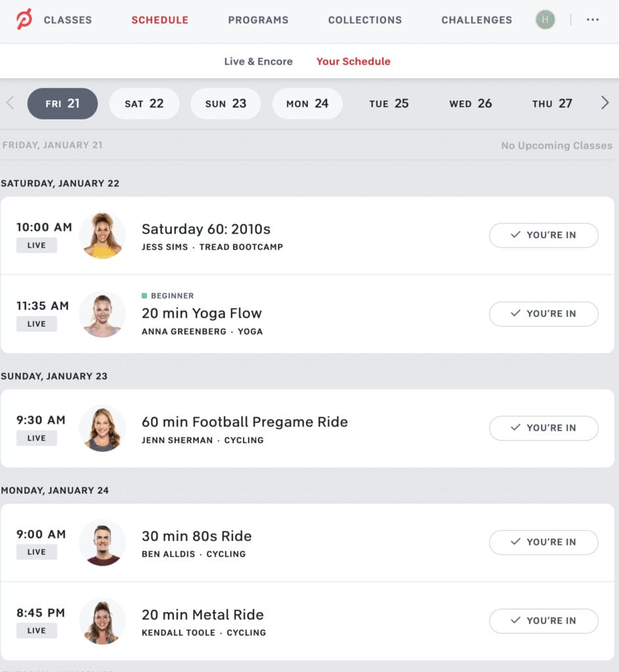
Task: Open the Collections nav item
Action: (x=365, y=20)
